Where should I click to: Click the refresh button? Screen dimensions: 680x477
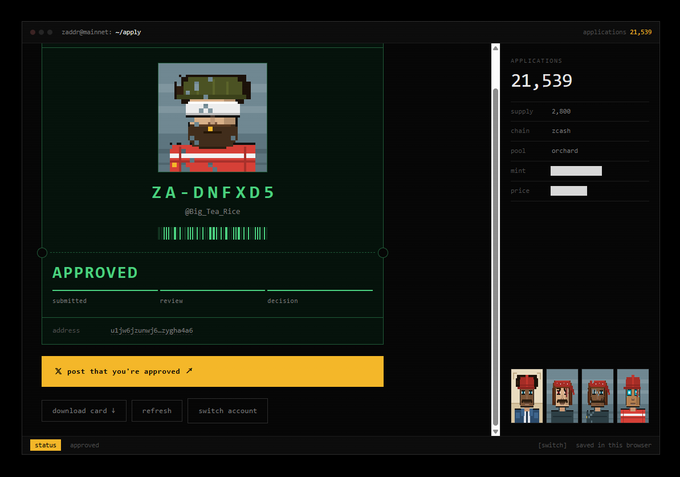[x=157, y=411]
